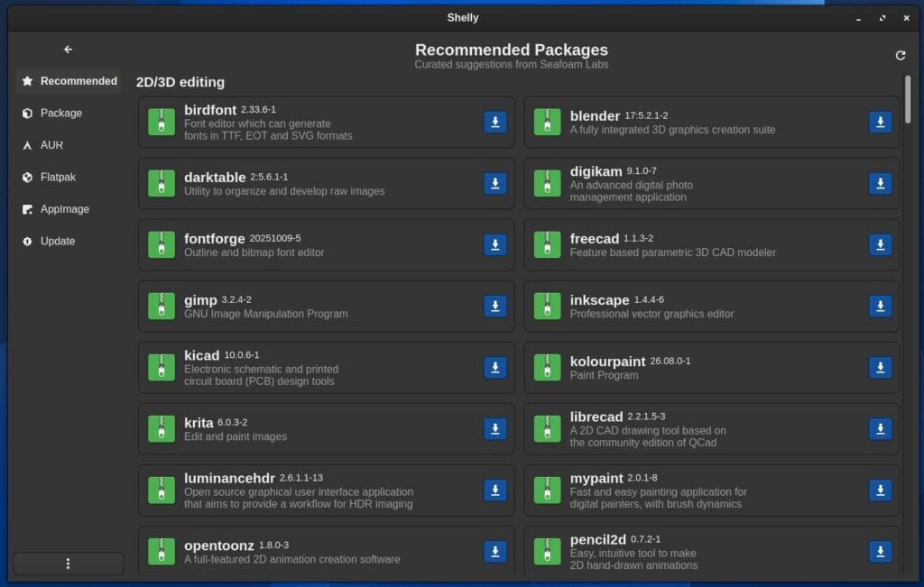This screenshot has width=924, height=587.
Task: Click the luminancehdr package title
Action: point(229,478)
